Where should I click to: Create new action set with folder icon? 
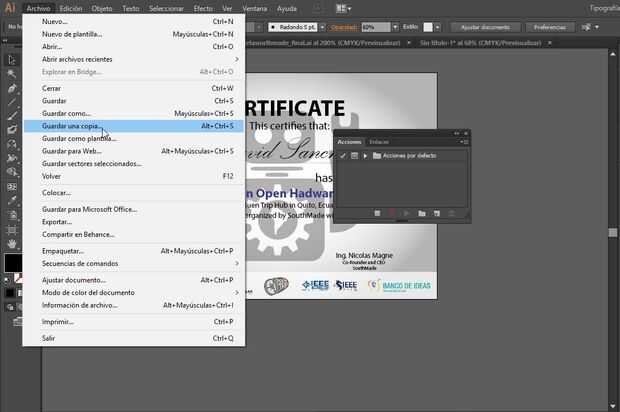(422, 214)
